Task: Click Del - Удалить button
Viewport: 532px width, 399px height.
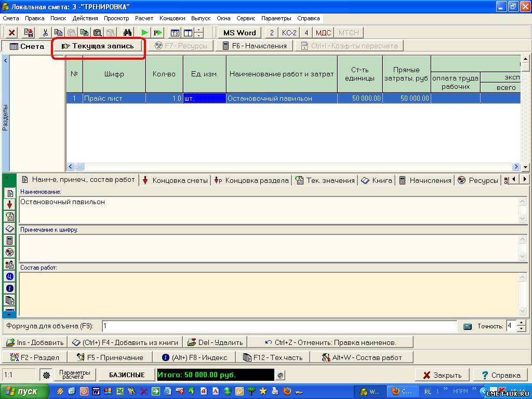Action: click(x=215, y=342)
